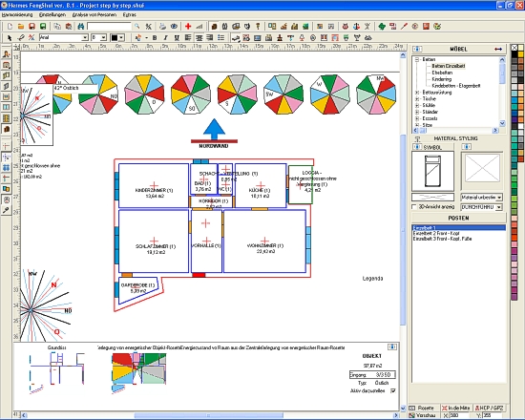
Task: Select the arrow pointer tool
Action: [10, 37]
